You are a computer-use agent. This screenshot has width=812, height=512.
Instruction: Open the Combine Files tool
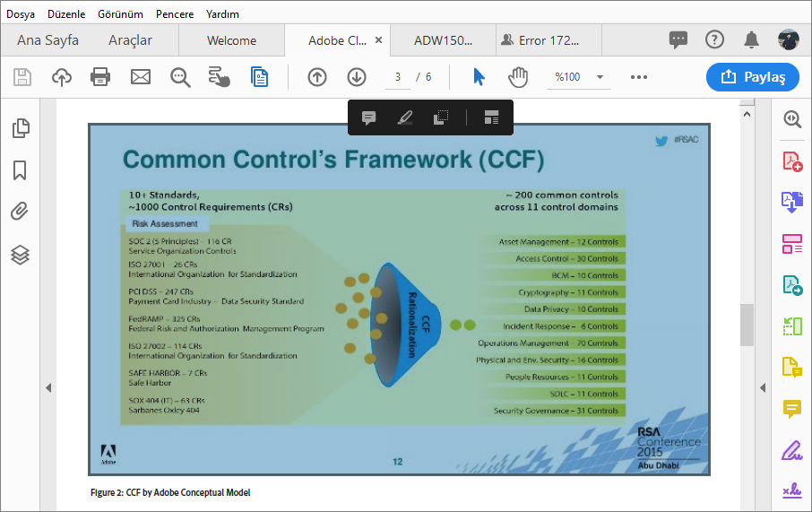tap(792, 202)
